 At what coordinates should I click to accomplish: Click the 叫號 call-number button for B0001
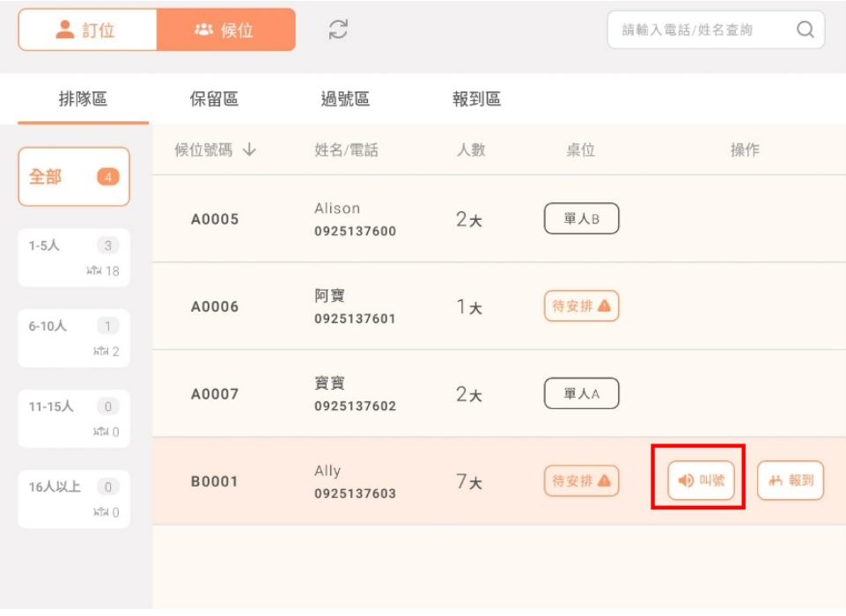pos(701,480)
